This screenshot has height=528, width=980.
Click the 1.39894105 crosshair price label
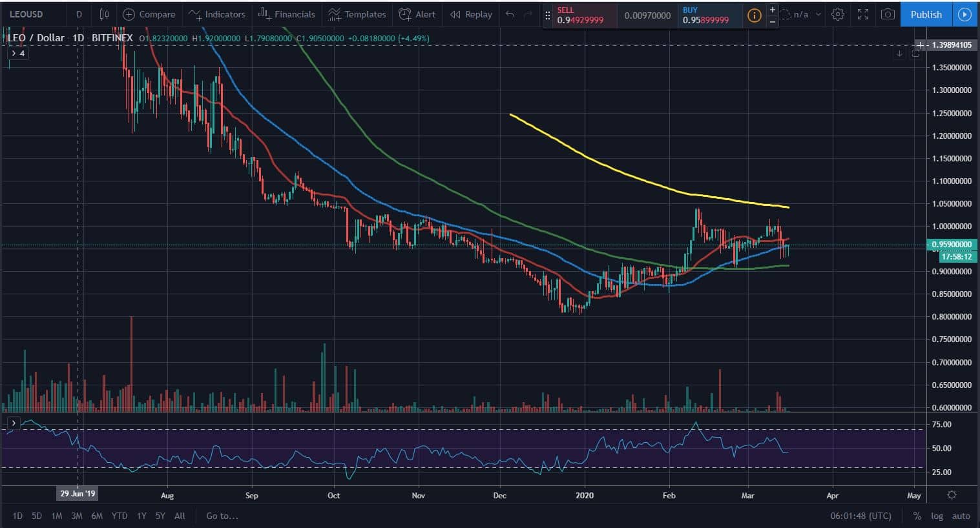(952, 45)
